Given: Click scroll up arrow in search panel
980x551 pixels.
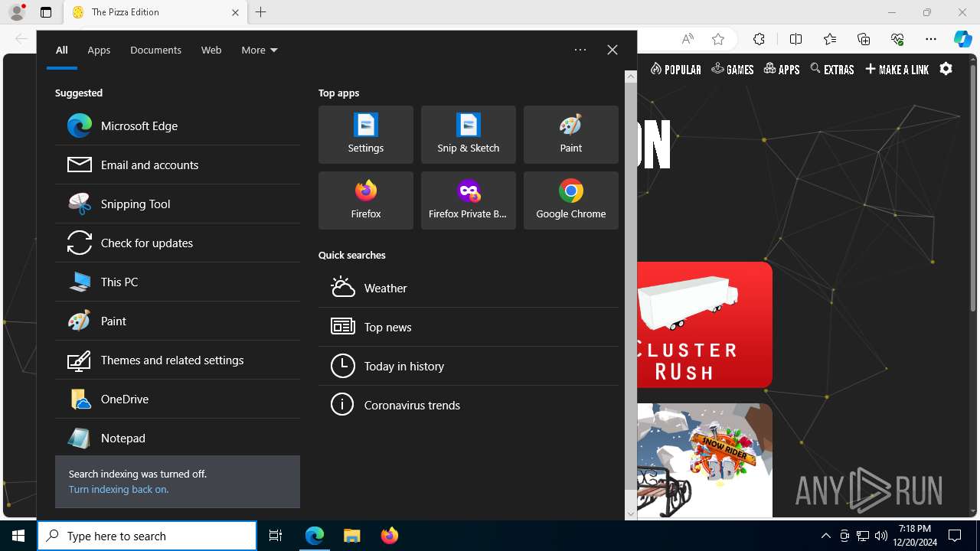Looking at the screenshot, I should (x=631, y=77).
